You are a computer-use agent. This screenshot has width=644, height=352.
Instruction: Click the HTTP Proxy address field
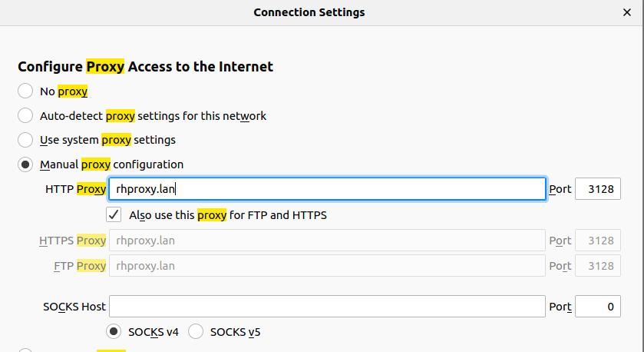327,189
